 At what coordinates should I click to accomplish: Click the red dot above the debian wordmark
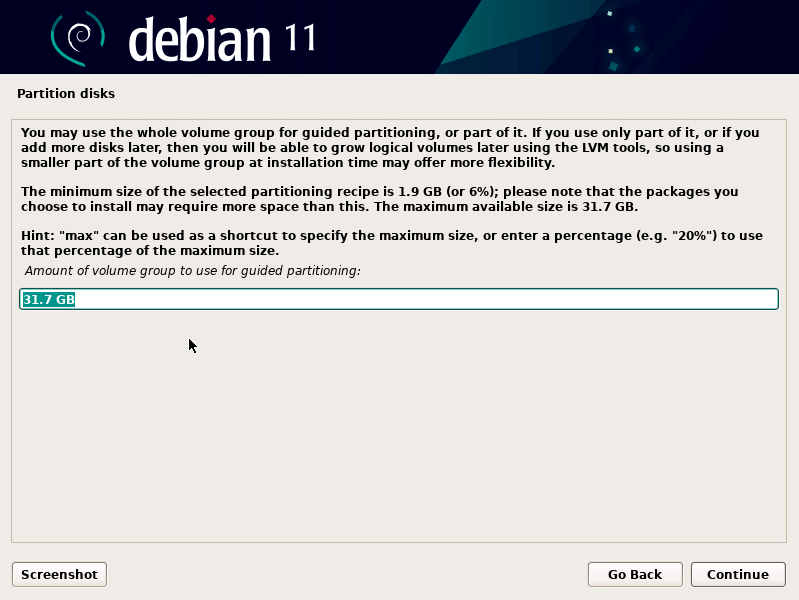pyautogui.click(x=211, y=17)
